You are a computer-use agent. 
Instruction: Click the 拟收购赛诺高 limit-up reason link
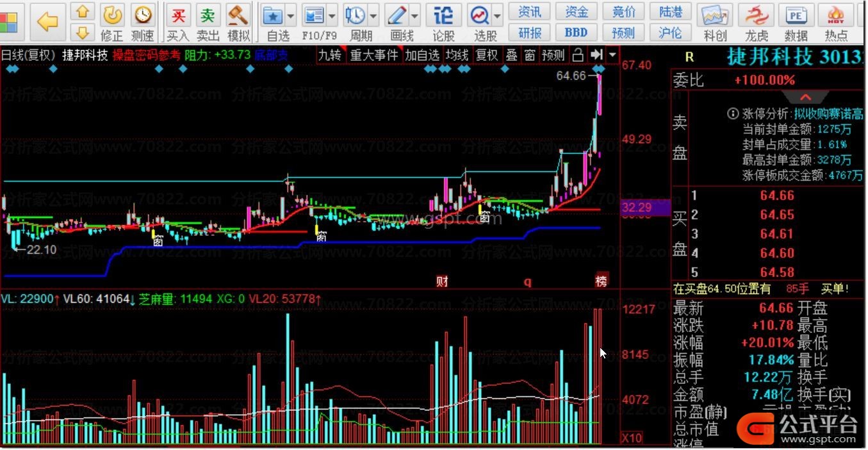(829, 114)
